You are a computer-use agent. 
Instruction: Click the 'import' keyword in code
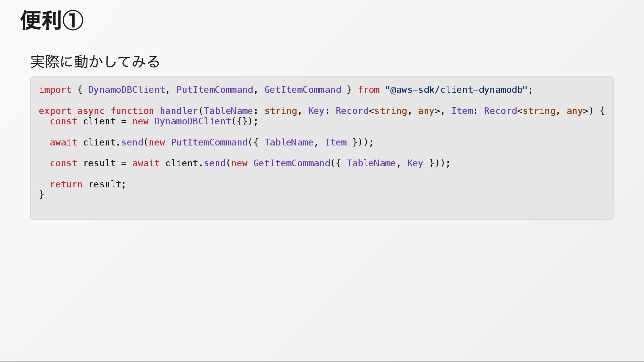(x=55, y=90)
